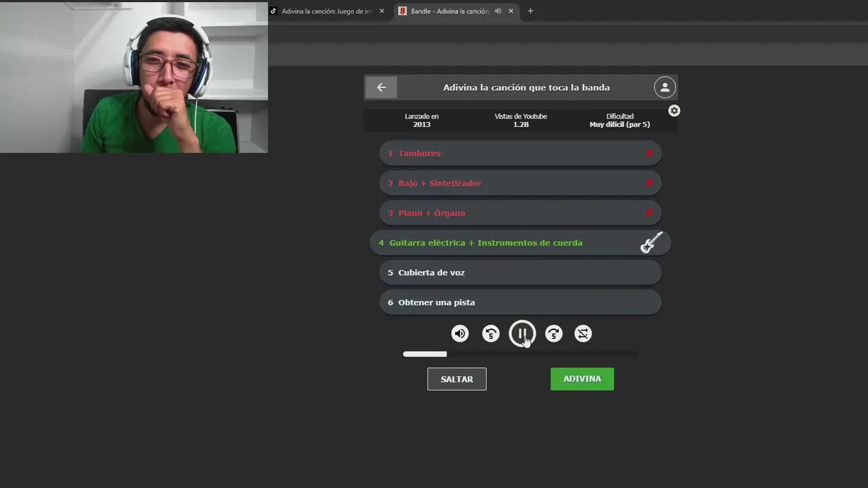
Task: Select the Piano + Órgano row
Action: pos(520,213)
